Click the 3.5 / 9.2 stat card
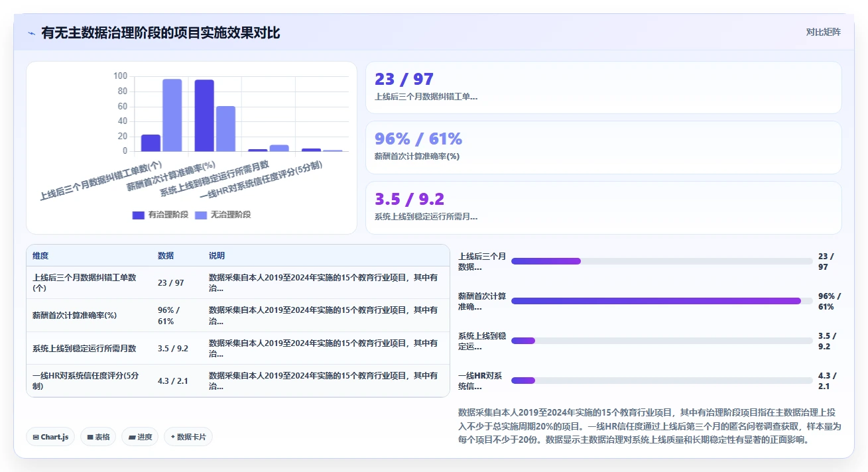 [603, 207]
